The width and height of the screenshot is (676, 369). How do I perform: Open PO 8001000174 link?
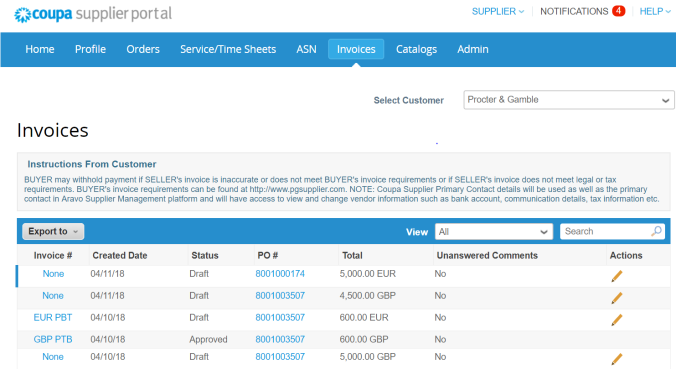click(x=280, y=274)
